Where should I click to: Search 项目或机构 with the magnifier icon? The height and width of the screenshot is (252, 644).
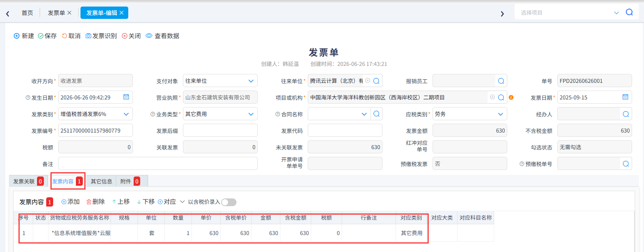point(501,97)
